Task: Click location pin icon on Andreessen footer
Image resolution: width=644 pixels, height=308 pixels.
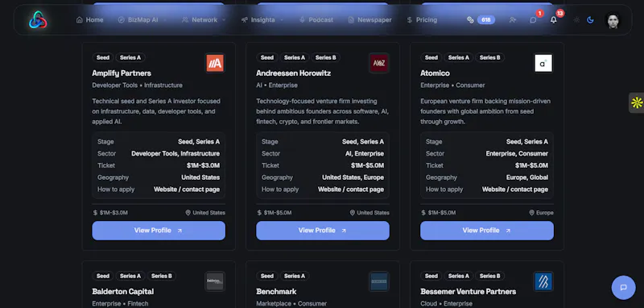Action: pyautogui.click(x=353, y=213)
